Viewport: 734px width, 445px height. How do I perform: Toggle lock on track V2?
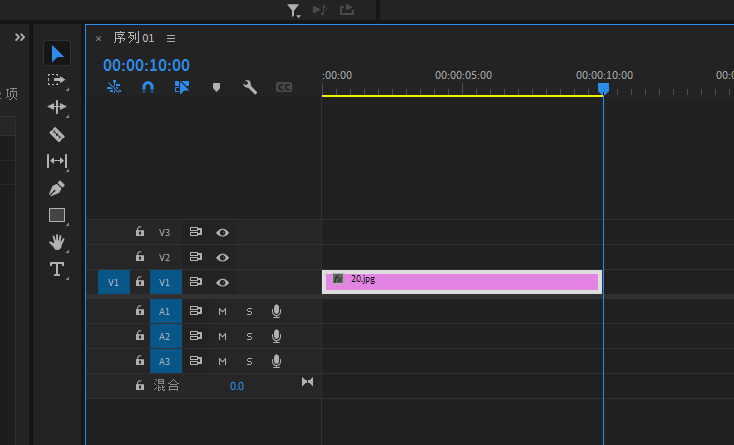click(140, 257)
